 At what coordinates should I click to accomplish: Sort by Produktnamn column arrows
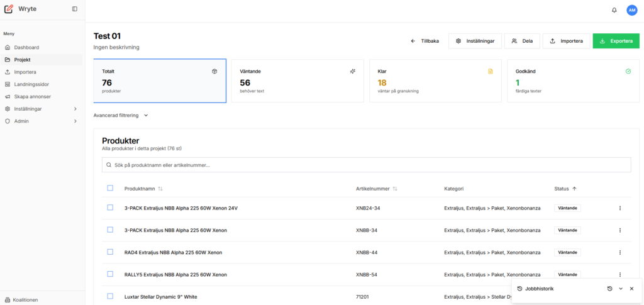tap(160, 189)
